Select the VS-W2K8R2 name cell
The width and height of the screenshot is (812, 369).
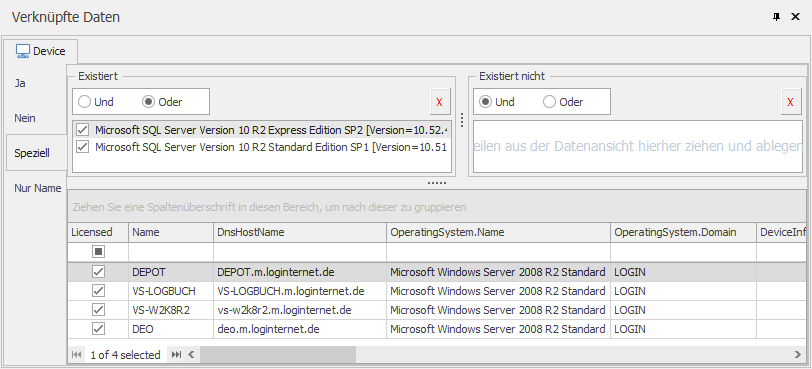click(x=171, y=310)
